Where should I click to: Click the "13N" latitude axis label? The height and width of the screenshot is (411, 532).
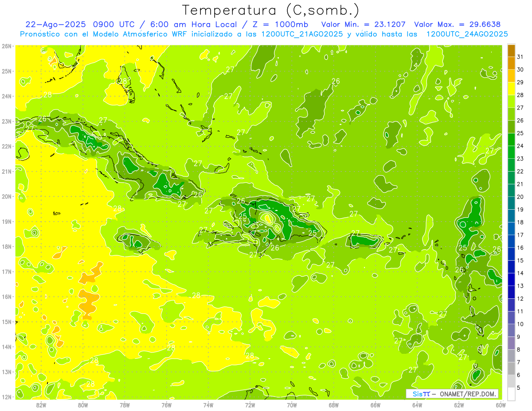(6, 372)
